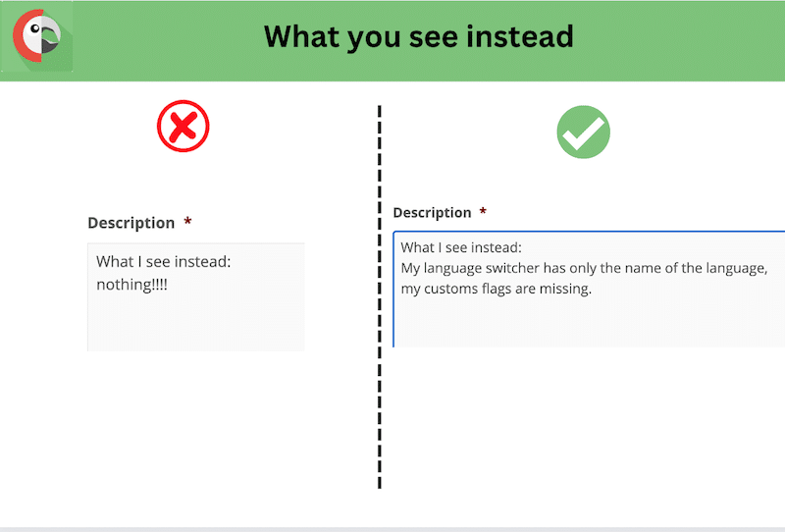Click empty area inside left text box
785x532 pixels.
[x=195, y=323]
